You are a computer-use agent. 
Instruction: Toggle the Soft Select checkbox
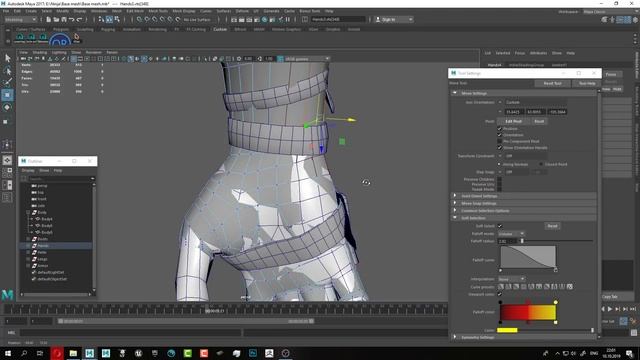[x=500, y=226]
